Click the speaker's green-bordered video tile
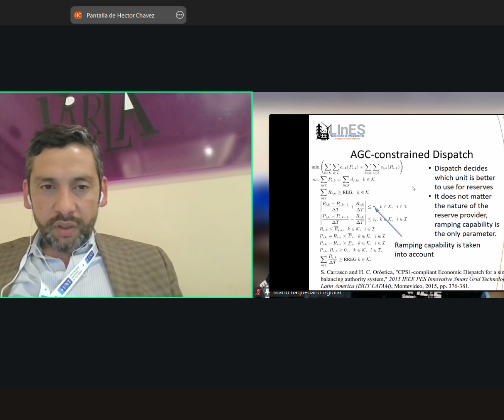 point(126,195)
